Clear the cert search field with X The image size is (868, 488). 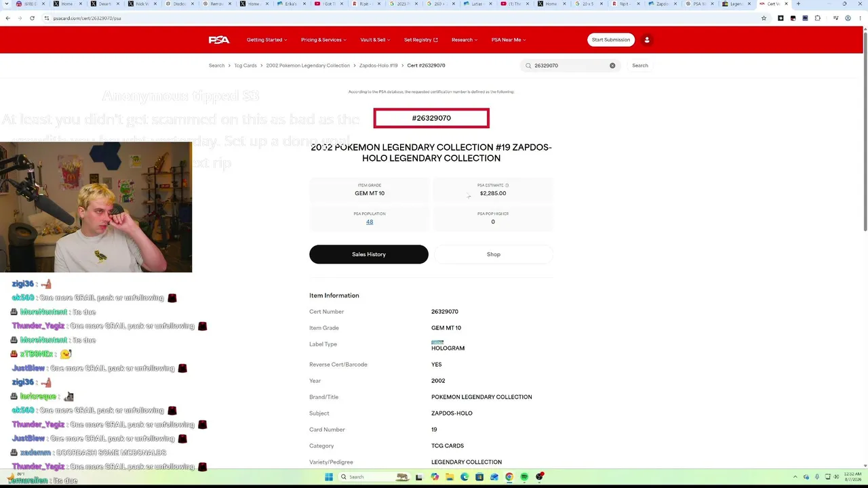coord(612,66)
